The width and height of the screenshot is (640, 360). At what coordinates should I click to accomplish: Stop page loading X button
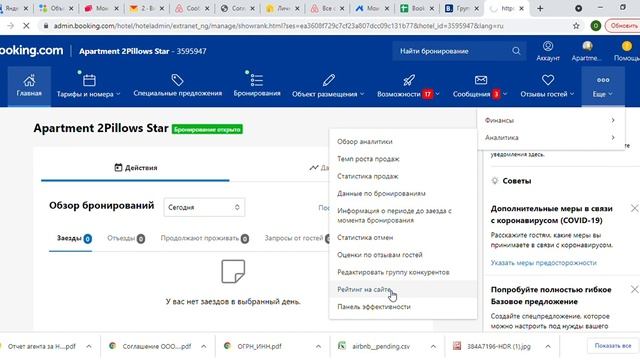click(x=26, y=26)
